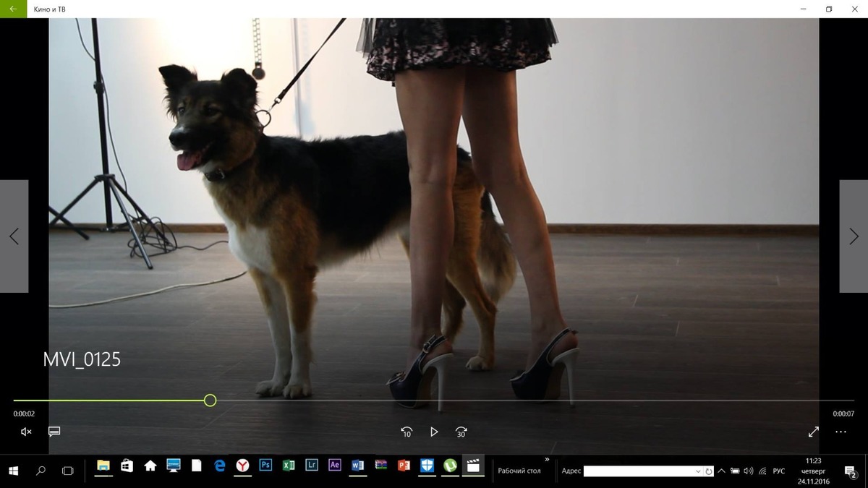This screenshot has height=488, width=868.
Task: Go to the next video
Action: click(x=854, y=236)
